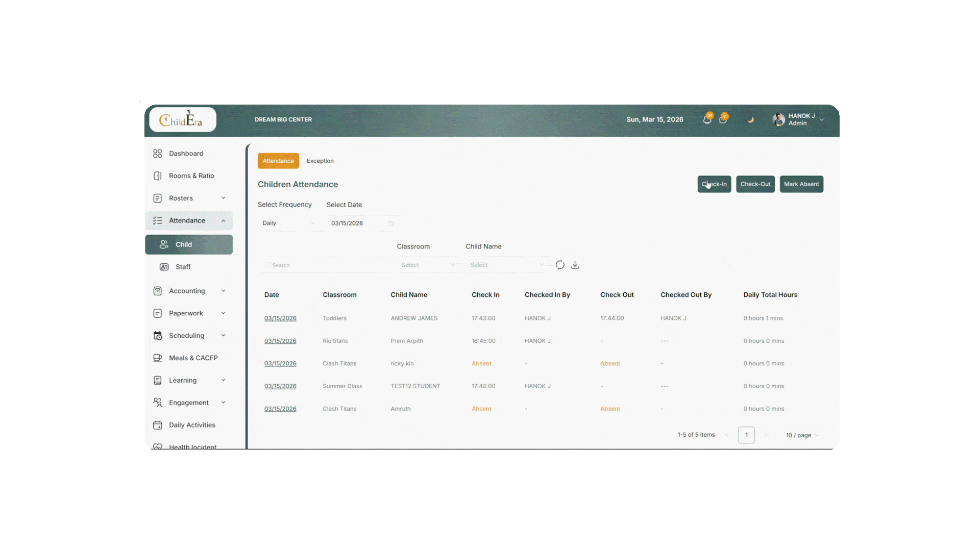Click the ChildEra logo
Screen dimensions: 980x551
(x=182, y=120)
